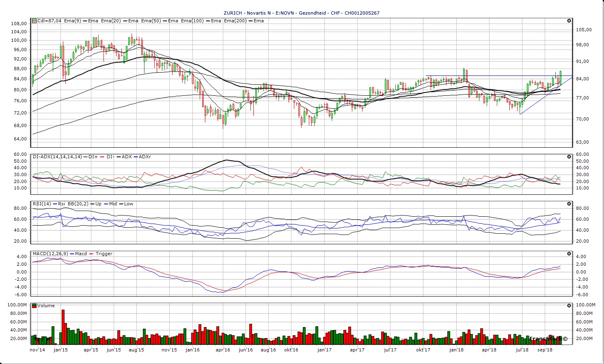
Task: Click the RSI(14) panel label
Action: click(42, 204)
